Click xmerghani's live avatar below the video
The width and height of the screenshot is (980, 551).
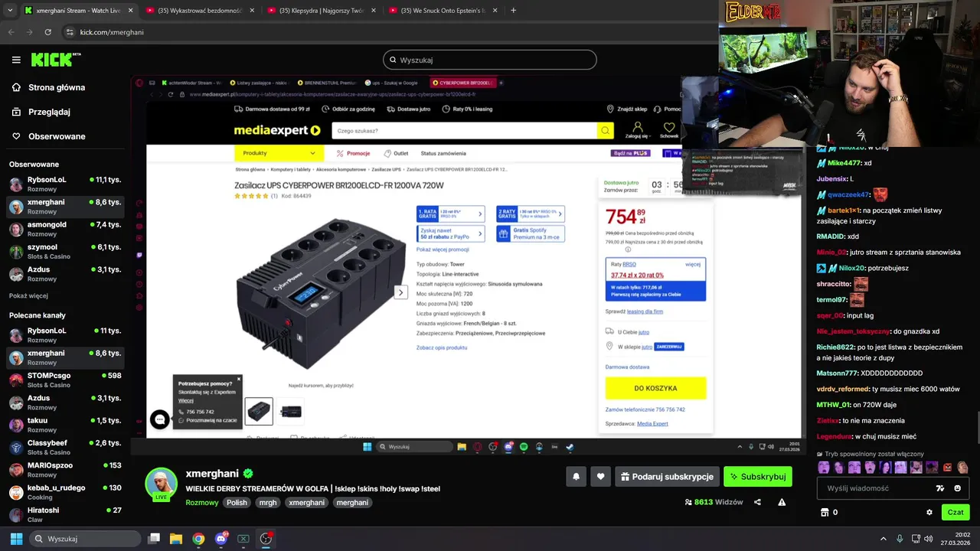(162, 484)
